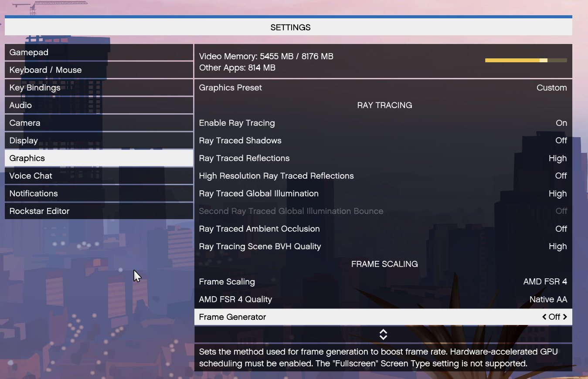The width and height of the screenshot is (588, 379).
Task: Toggle the Ray Traced Ambient Occlusion setting
Action: pyautogui.click(x=383, y=229)
